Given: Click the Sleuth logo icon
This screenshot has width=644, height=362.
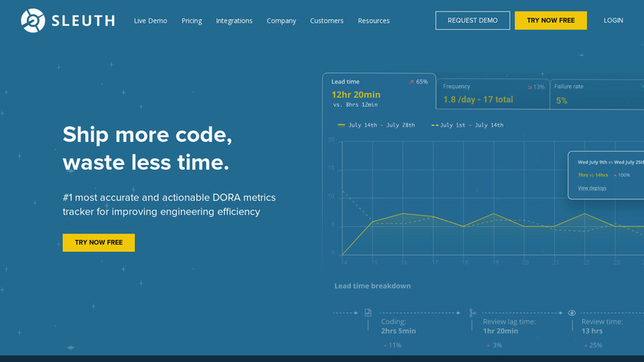Looking at the screenshot, I should 33,21.
